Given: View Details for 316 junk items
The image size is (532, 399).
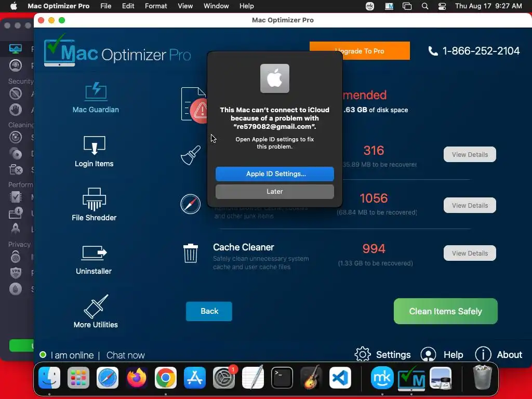Looking at the screenshot, I should coord(470,154).
